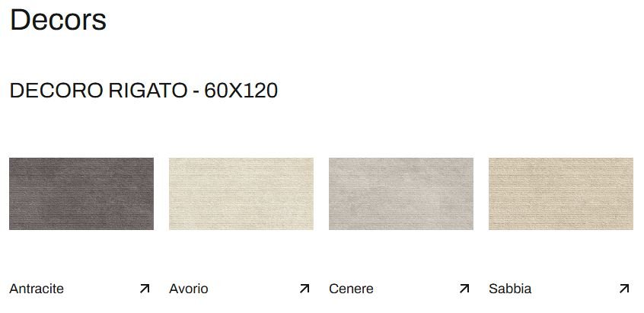Pick the light ash-grey tile swatch

[401, 193]
